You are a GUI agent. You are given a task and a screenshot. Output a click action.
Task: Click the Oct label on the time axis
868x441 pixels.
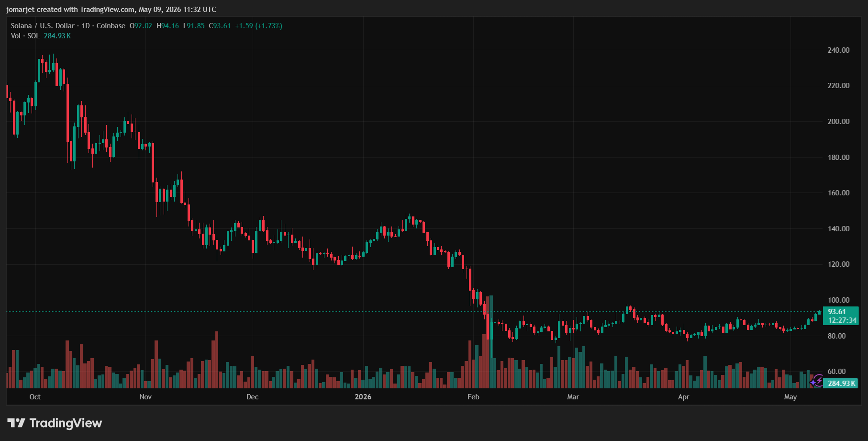(35, 397)
